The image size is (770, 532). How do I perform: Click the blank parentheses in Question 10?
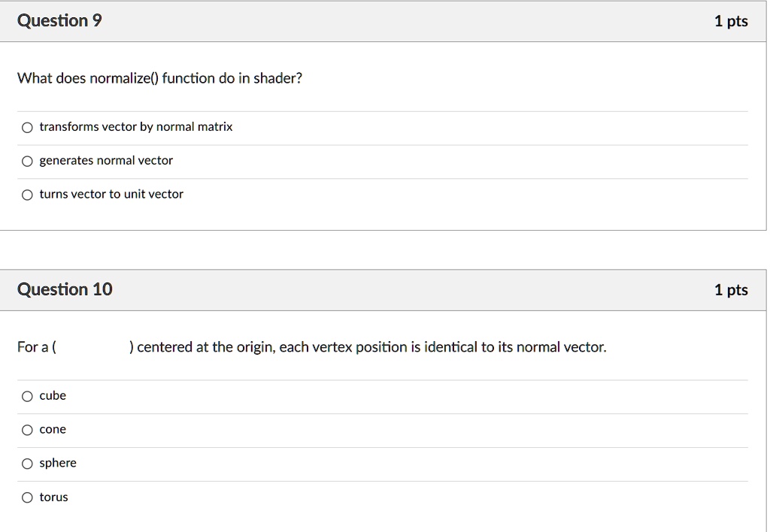pyautogui.click(x=92, y=347)
